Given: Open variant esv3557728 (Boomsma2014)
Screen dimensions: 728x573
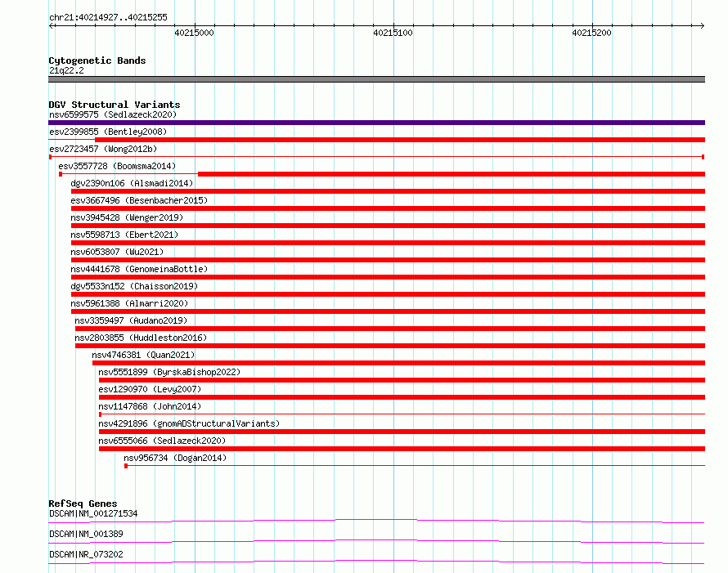Looking at the screenshot, I should (x=117, y=166).
